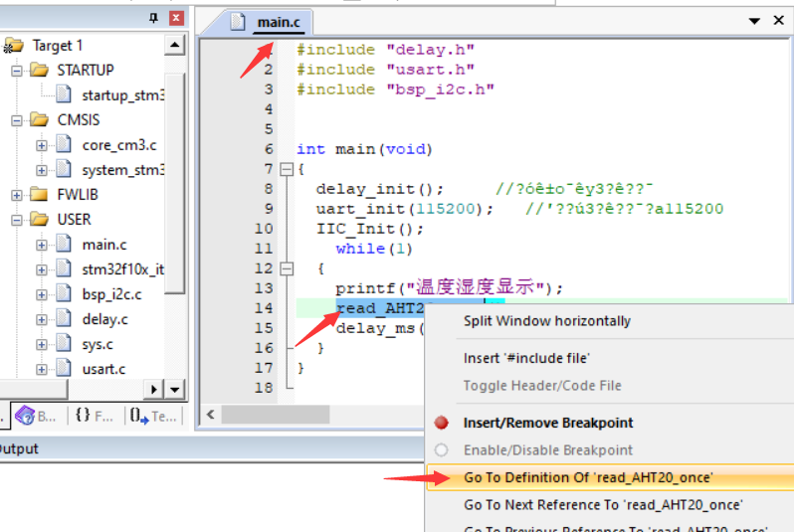Click the stm32f10x_it file icon
The width and height of the screenshot is (794, 532).
click(x=64, y=268)
